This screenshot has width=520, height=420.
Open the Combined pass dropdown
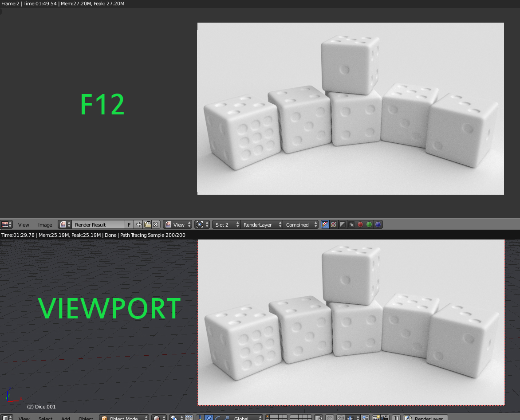click(x=301, y=225)
